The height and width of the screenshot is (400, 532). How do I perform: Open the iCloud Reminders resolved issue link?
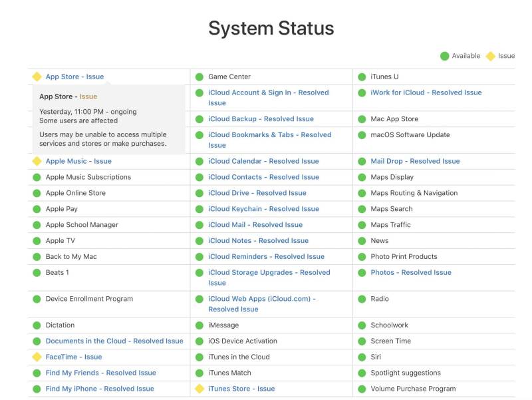pos(267,257)
